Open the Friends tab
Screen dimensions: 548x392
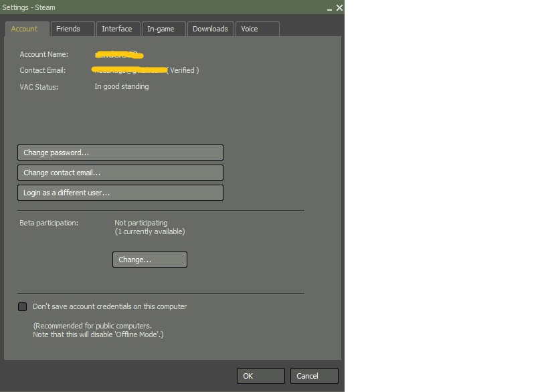click(73, 29)
